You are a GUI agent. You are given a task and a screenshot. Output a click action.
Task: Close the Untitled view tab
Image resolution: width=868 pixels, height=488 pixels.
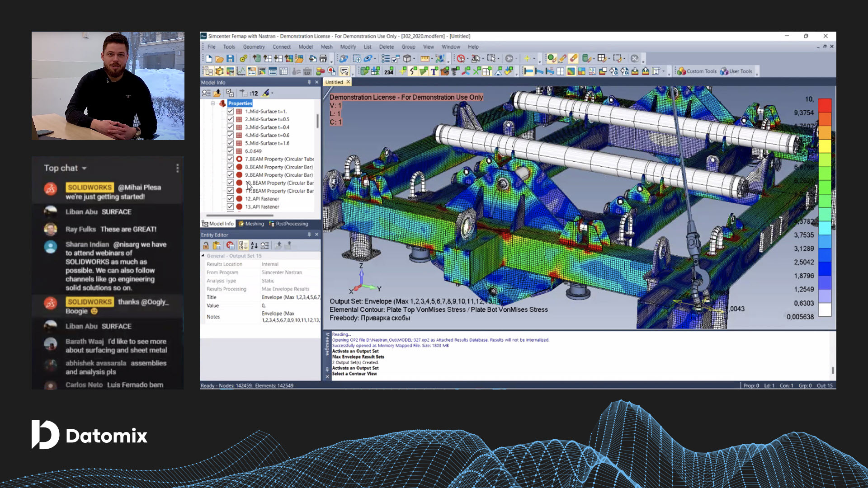pyautogui.click(x=348, y=82)
